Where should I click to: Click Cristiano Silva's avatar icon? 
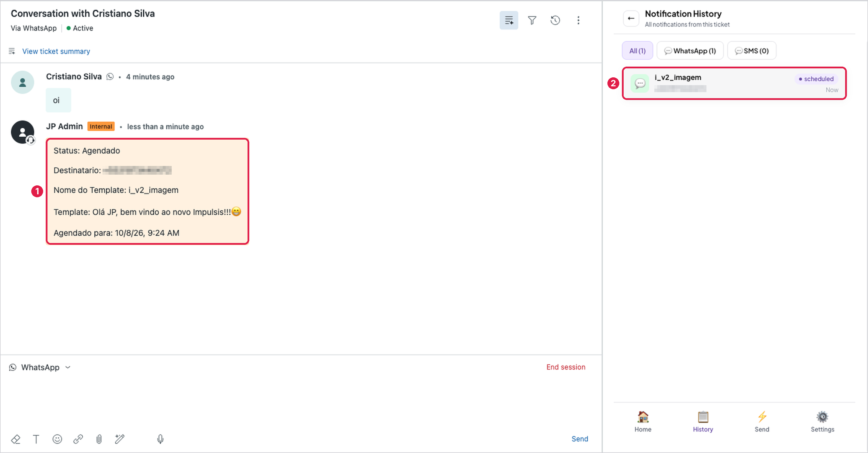(22, 82)
